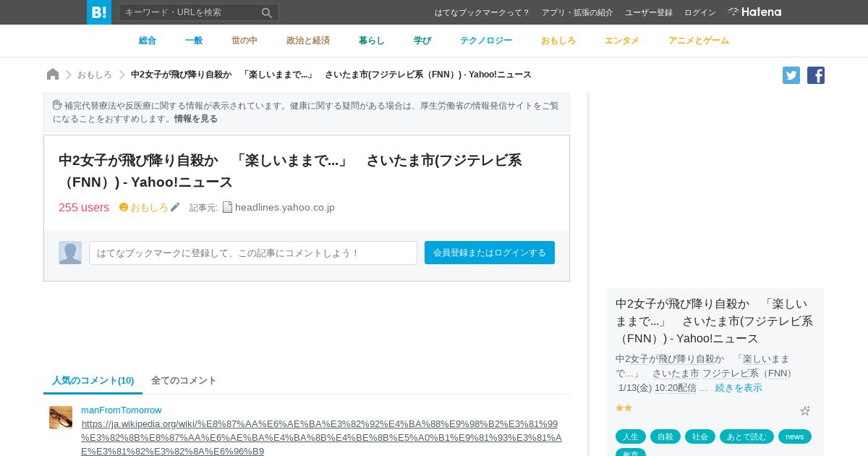Go to home via breadcrumb house icon

pyautogui.click(x=53, y=74)
